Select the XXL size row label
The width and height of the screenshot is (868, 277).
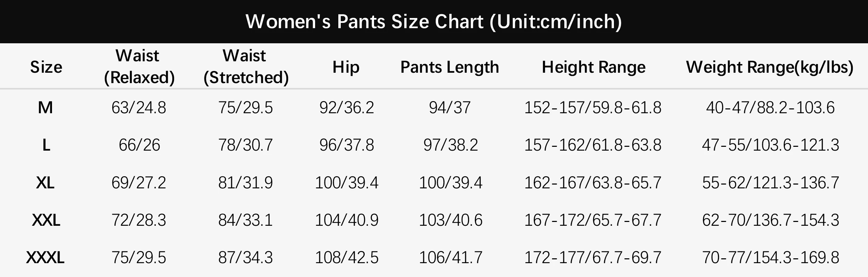tap(46, 220)
